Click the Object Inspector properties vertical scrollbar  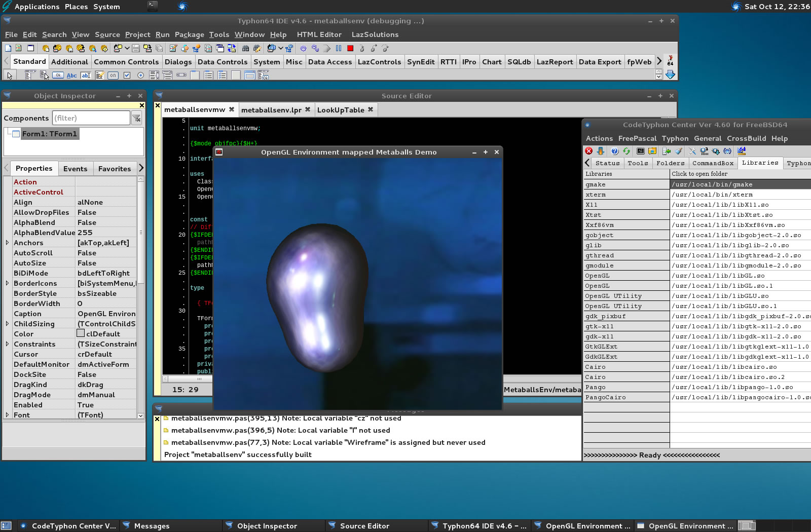[140, 297]
